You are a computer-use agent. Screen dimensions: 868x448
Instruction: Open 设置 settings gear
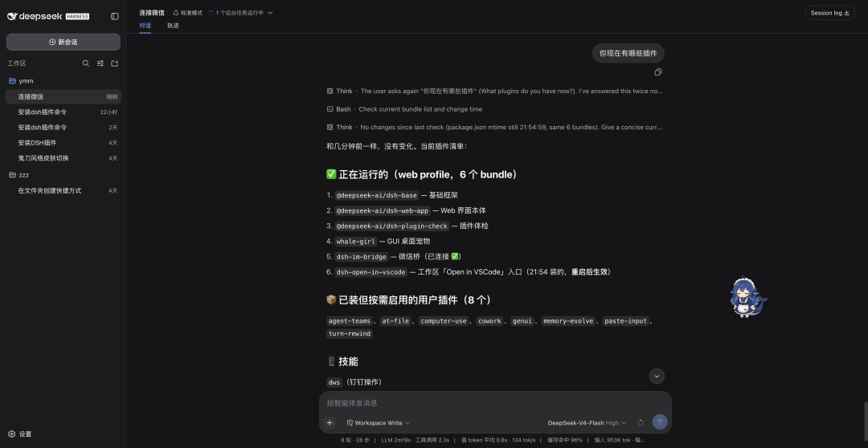coord(20,434)
